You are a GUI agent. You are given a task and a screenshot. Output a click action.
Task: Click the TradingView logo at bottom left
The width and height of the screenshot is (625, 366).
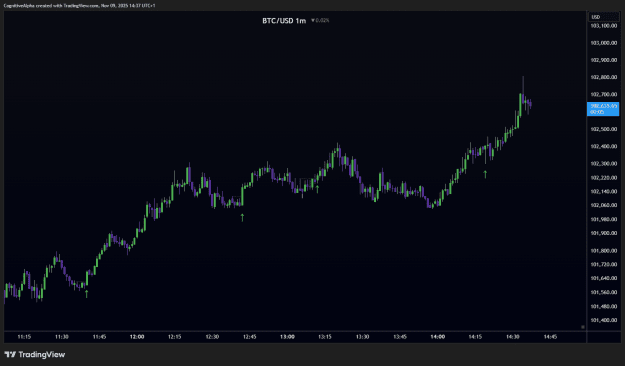[34, 354]
